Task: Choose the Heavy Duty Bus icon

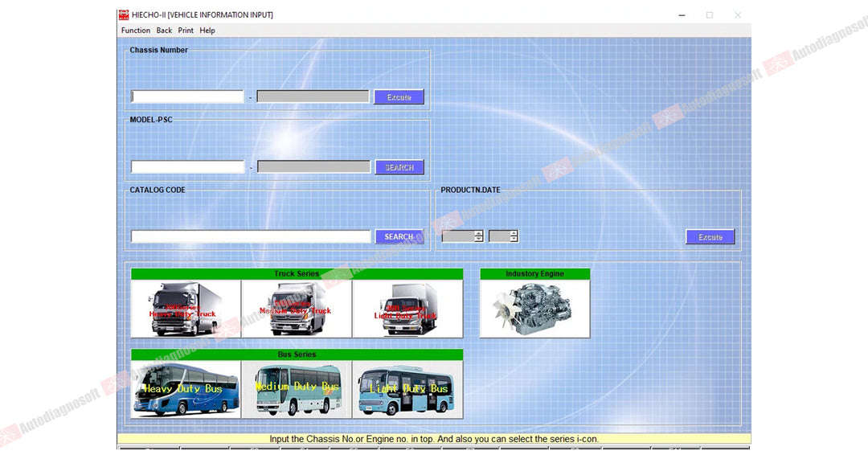Action: (x=186, y=390)
